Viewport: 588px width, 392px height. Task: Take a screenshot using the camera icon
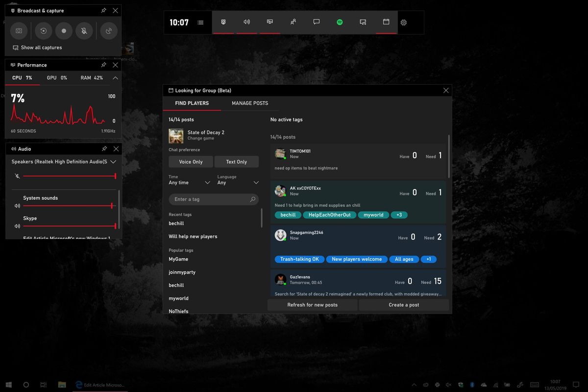click(x=19, y=31)
